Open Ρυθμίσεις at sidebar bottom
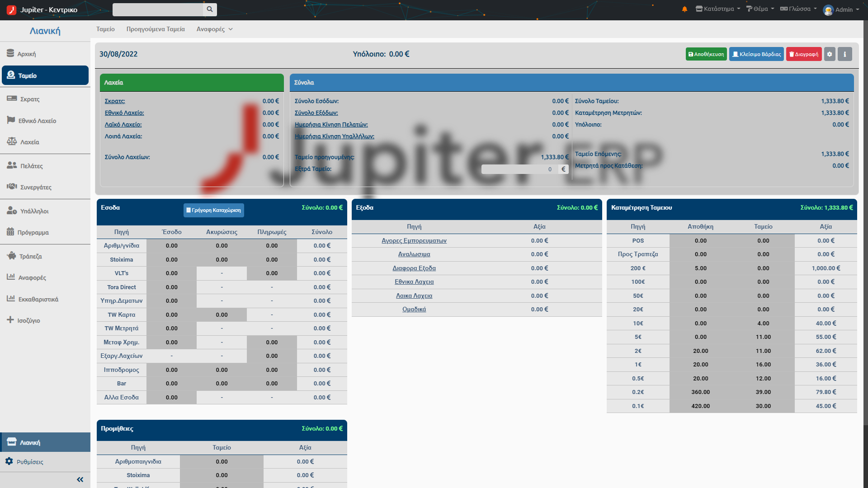Screen dimensions: 868x488 (45, 462)
